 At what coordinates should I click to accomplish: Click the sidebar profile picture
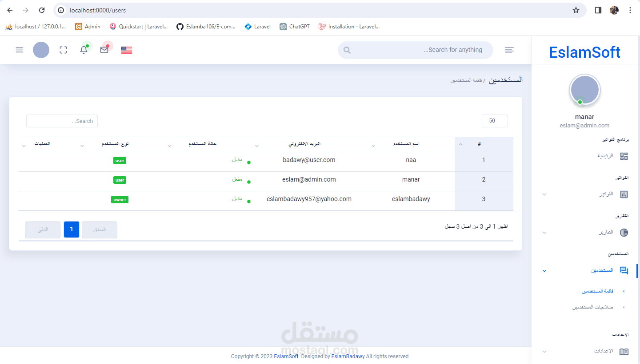(585, 90)
